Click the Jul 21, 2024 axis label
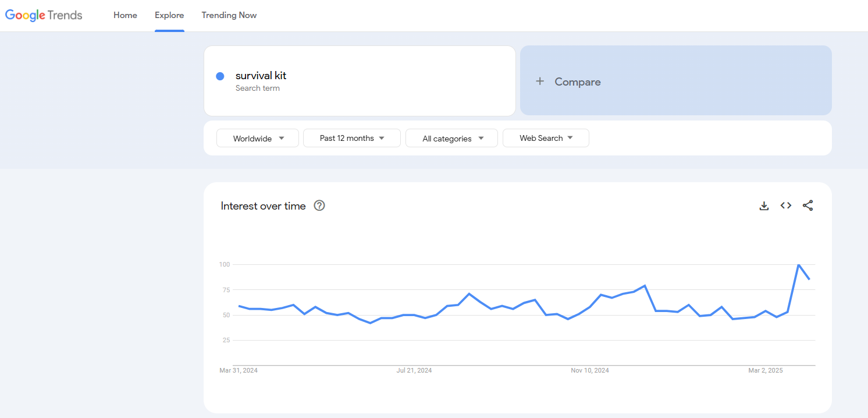 pos(414,370)
